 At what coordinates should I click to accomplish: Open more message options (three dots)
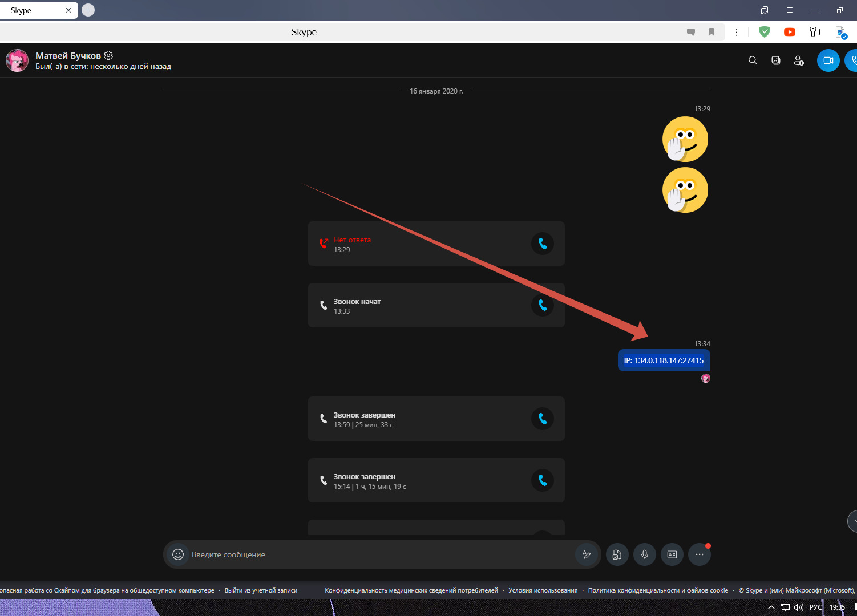point(700,554)
